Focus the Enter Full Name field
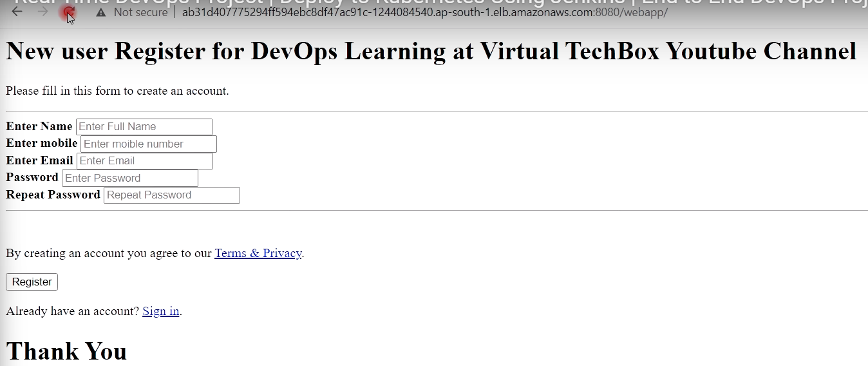This screenshot has width=868, height=366. 144,127
